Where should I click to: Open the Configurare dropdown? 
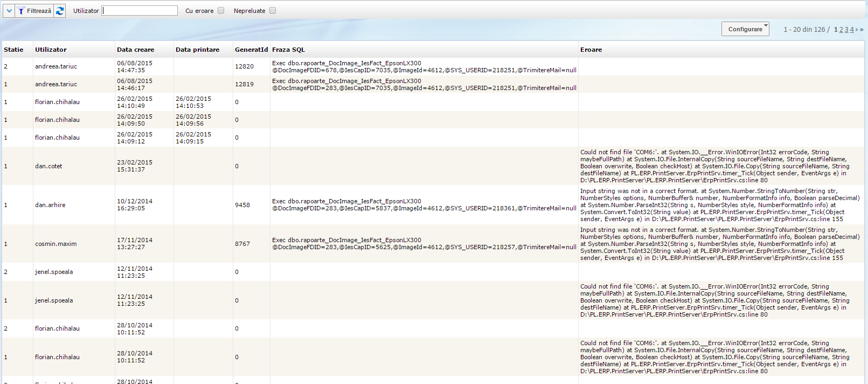745,29
